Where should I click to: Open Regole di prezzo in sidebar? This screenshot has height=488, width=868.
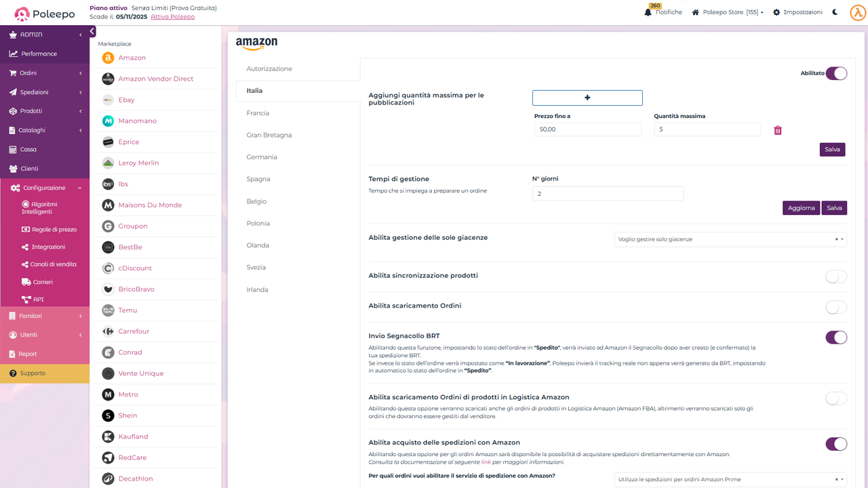pos(50,230)
